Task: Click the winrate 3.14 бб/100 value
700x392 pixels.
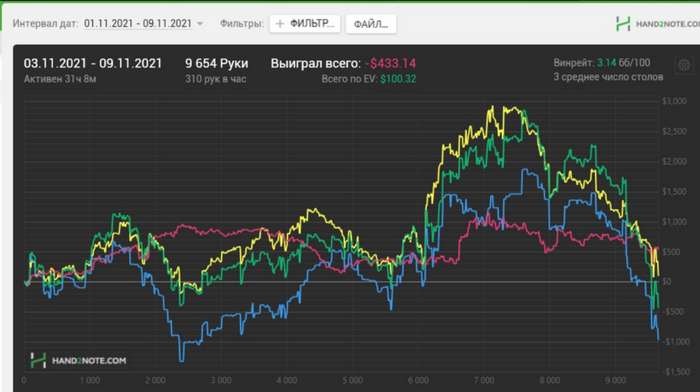Action: coord(623,63)
